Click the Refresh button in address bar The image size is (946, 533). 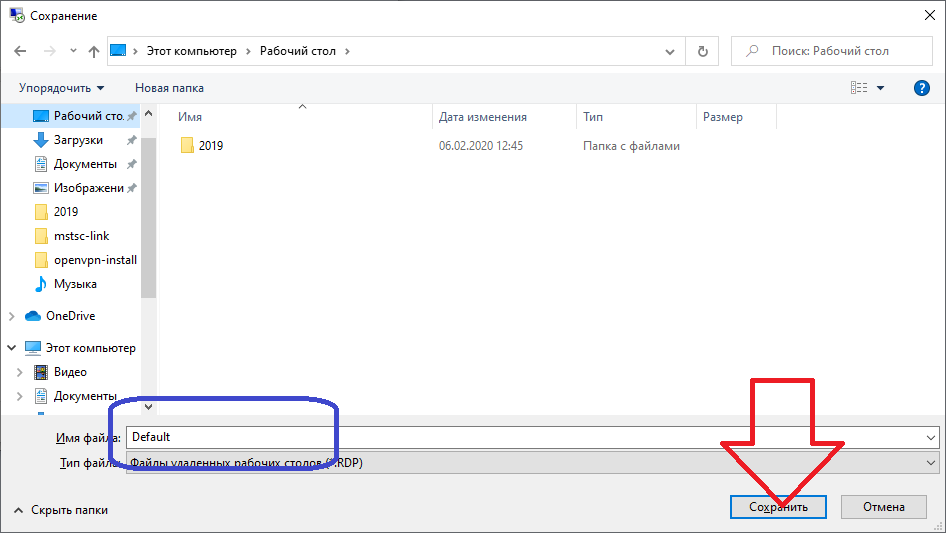[703, 51]
